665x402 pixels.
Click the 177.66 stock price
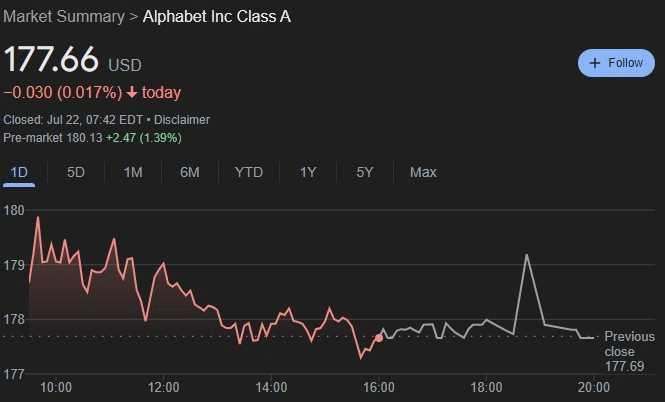coord(51,59)
